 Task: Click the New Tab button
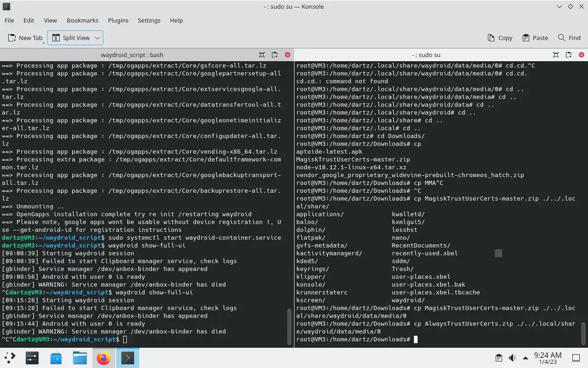(25, 38)
